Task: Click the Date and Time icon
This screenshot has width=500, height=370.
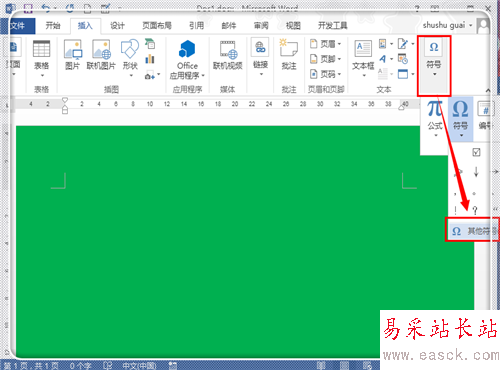Action: [x=403, y=59]
